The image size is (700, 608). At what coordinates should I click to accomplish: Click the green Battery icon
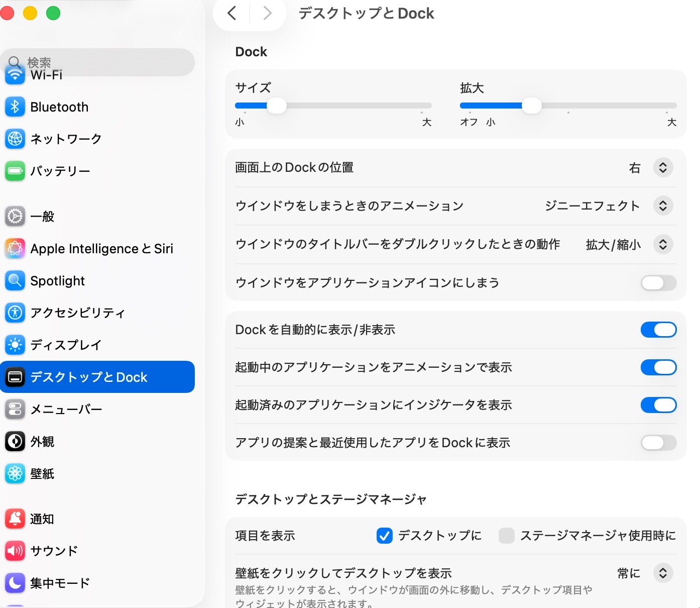[15, 171]
